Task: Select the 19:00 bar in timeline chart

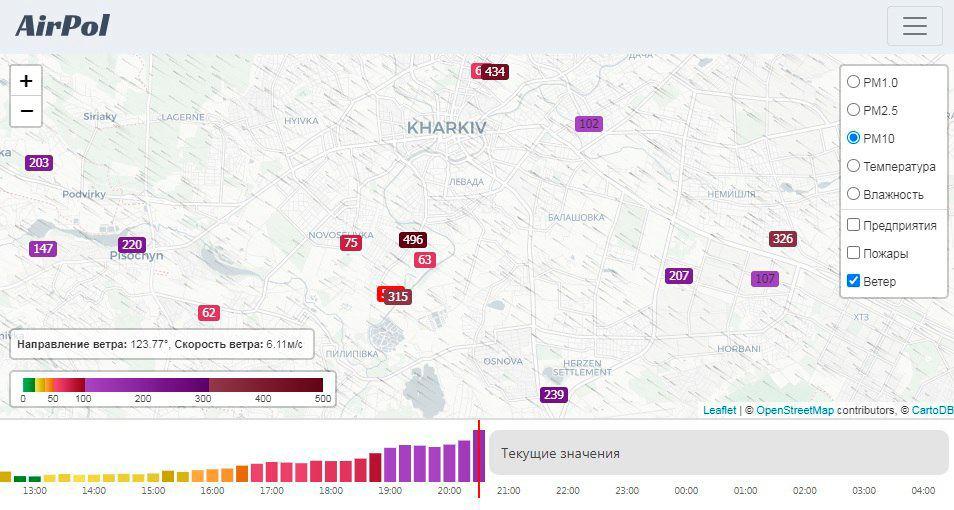Action: (390, 465)
